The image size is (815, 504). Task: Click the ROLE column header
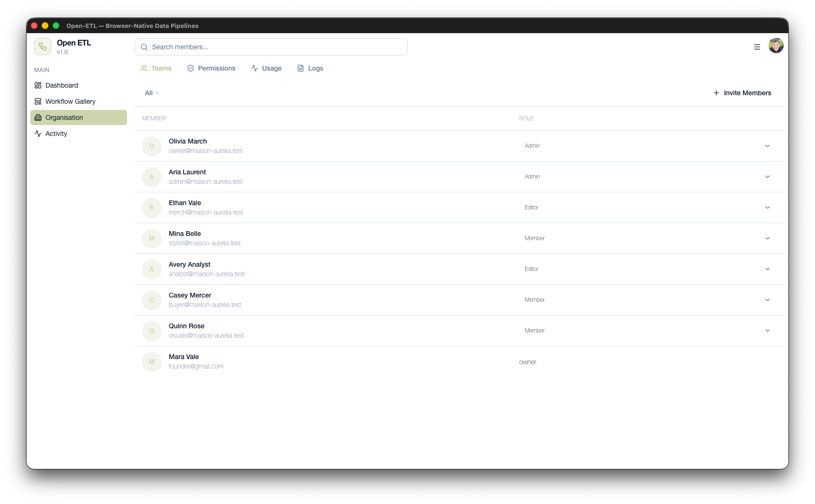click(x=526, y=118)
